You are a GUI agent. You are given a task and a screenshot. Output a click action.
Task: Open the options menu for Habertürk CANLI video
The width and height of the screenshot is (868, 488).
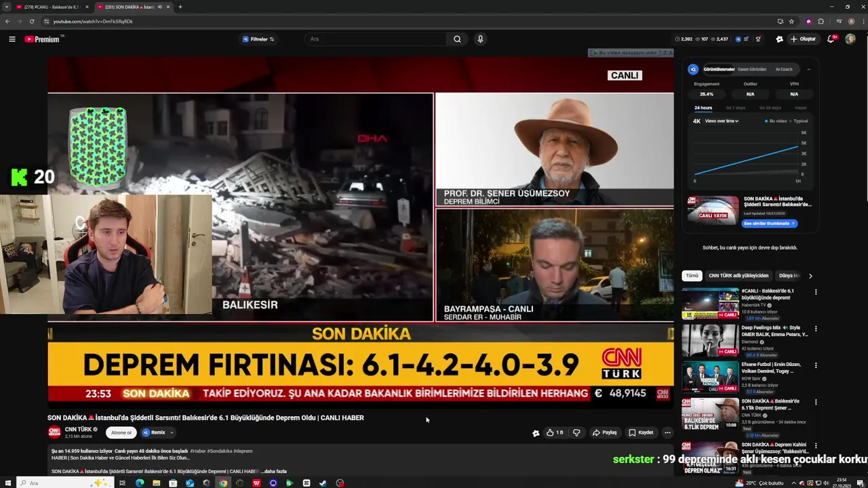point(816,292)
